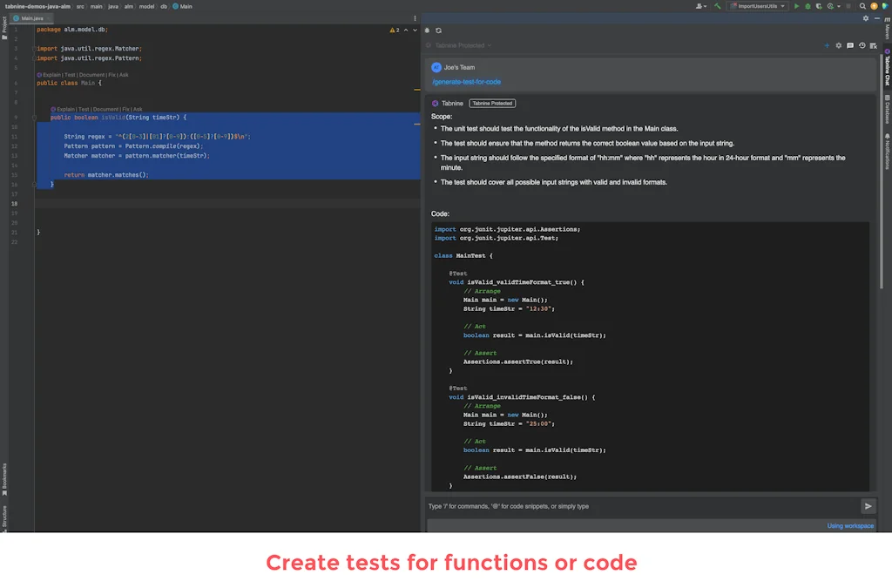Start a new Tabnine chat with plus icon
This screenshot has height=588, width=892.
point(827,45)
